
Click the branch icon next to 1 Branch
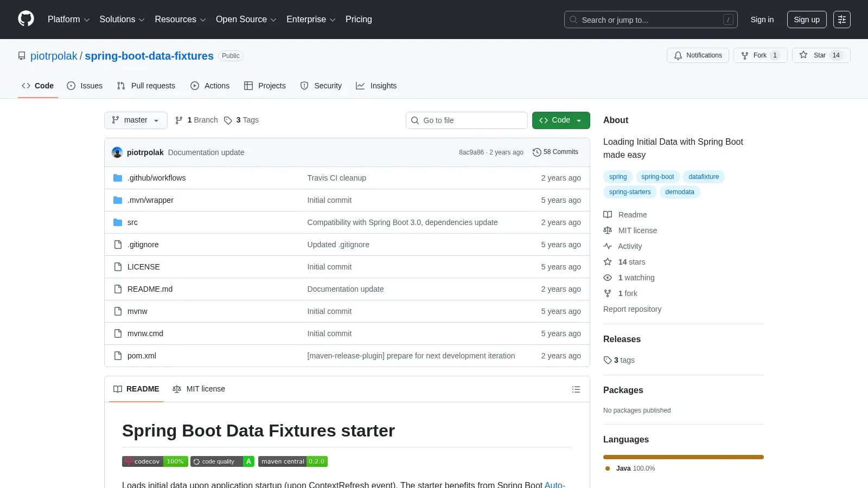point(179,120)
